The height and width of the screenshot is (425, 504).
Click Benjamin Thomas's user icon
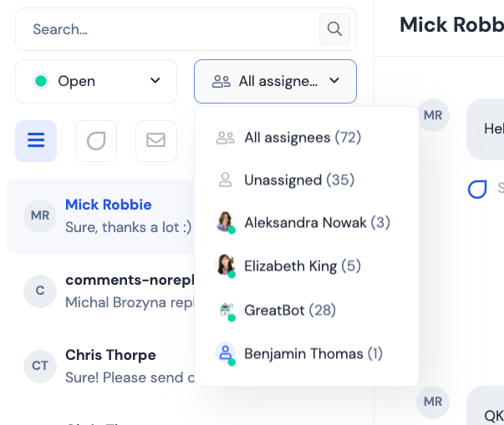click(225, 352)
